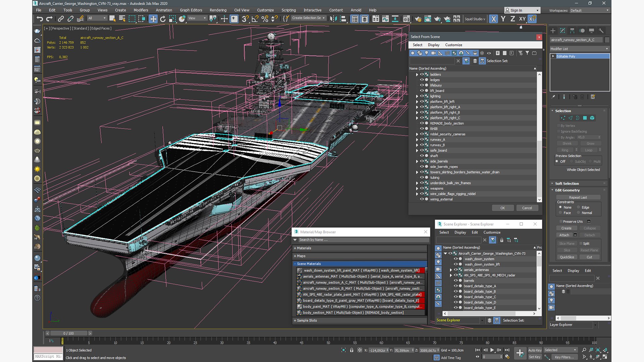The image size is (644, 362).
Task: Restrict to Y axis constraint
Action: (x=503, y=19)
